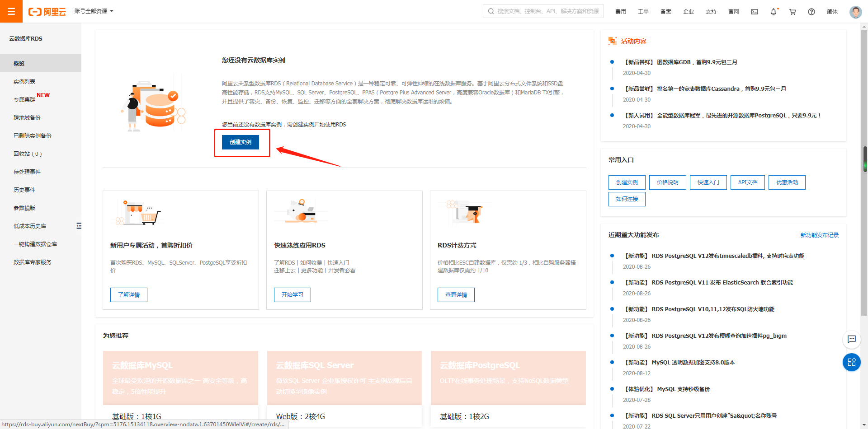
Task: Open the 更多功能 link
Action: click(312, 270)
